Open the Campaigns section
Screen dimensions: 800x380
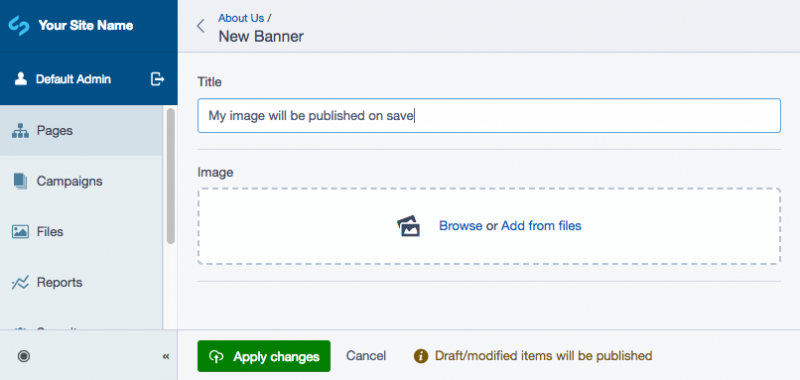pyautogui.click(x=81, y=181)
